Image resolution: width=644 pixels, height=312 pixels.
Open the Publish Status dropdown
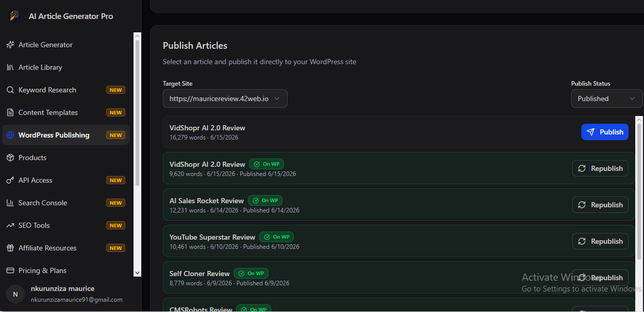click(x=607, y=99)
